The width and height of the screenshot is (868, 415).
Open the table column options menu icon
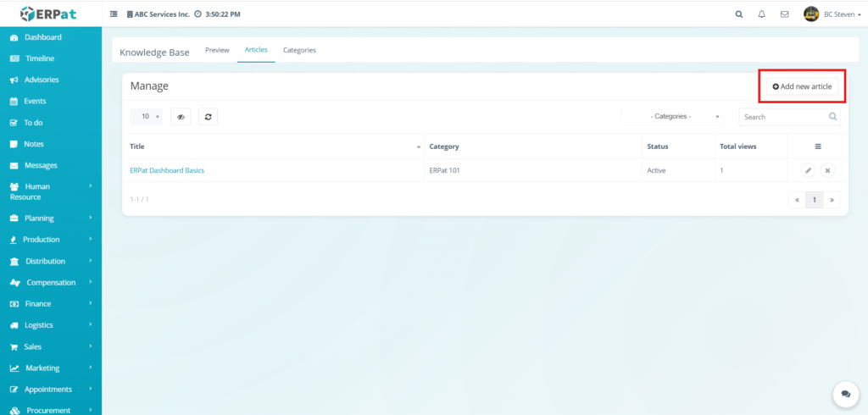coord(818,147)
